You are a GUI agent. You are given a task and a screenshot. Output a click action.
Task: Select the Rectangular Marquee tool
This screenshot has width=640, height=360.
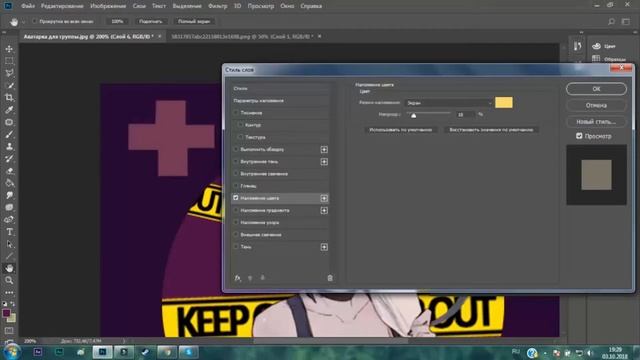point(9,61)
